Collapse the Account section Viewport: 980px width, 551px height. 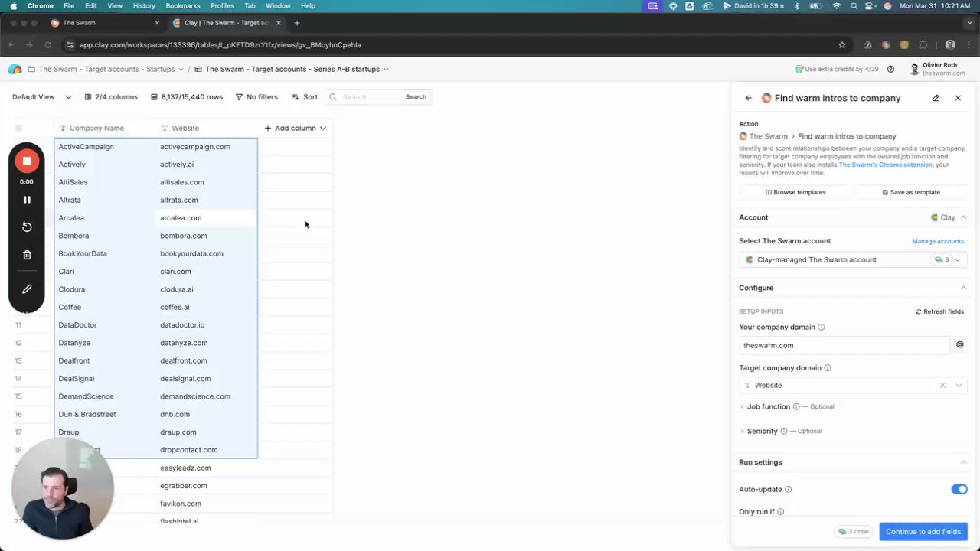click(x=963, y=217)
